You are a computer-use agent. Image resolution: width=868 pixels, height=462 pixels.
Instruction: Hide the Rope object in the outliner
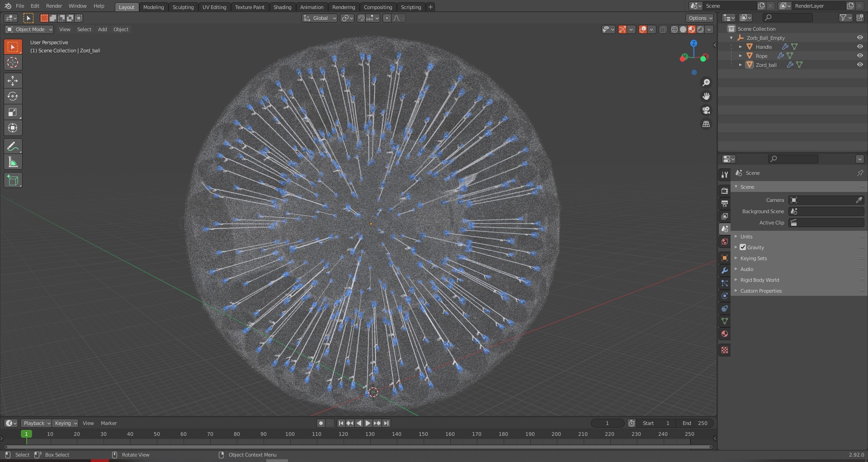[860, 56]
